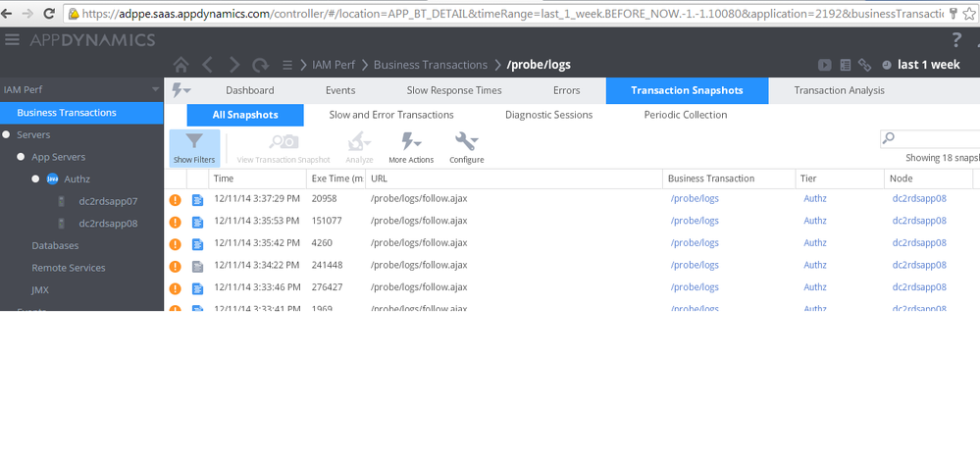Click the Business Transactions breadcrumb link
This screenshot has height=461, width=980.
pos(431,65)
